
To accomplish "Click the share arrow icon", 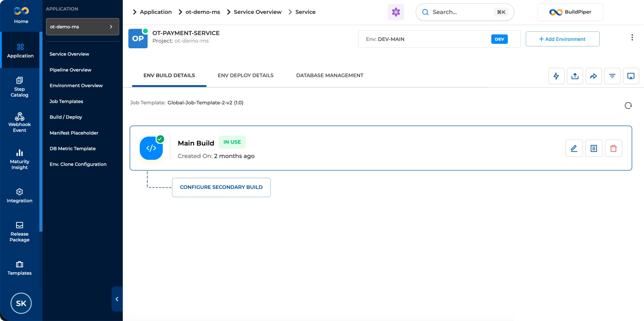I will [x=594, y=76].
